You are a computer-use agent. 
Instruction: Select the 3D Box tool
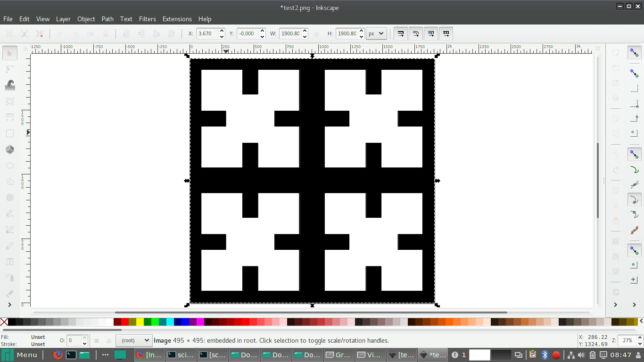coord(10,149)
